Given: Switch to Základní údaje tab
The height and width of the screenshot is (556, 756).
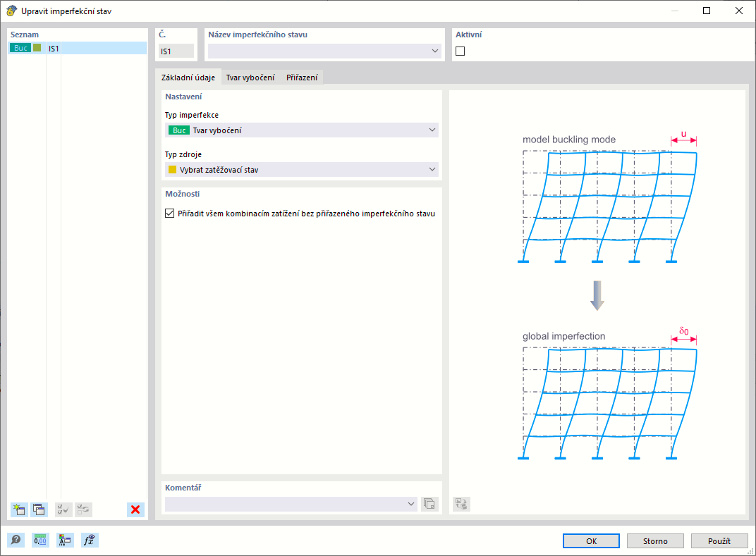Looking at the screenshot, I should click(188, 77).
